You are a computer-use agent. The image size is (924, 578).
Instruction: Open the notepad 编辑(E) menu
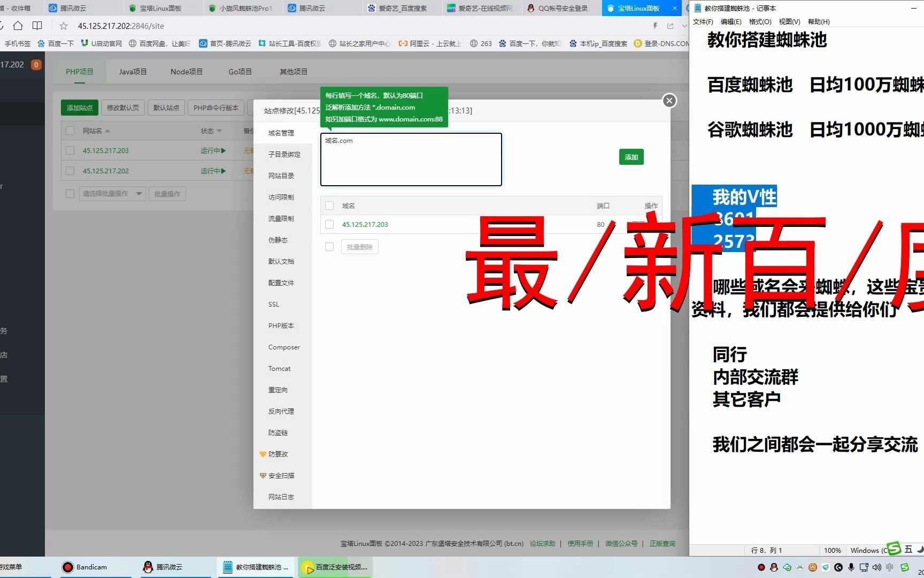point(731,22)
